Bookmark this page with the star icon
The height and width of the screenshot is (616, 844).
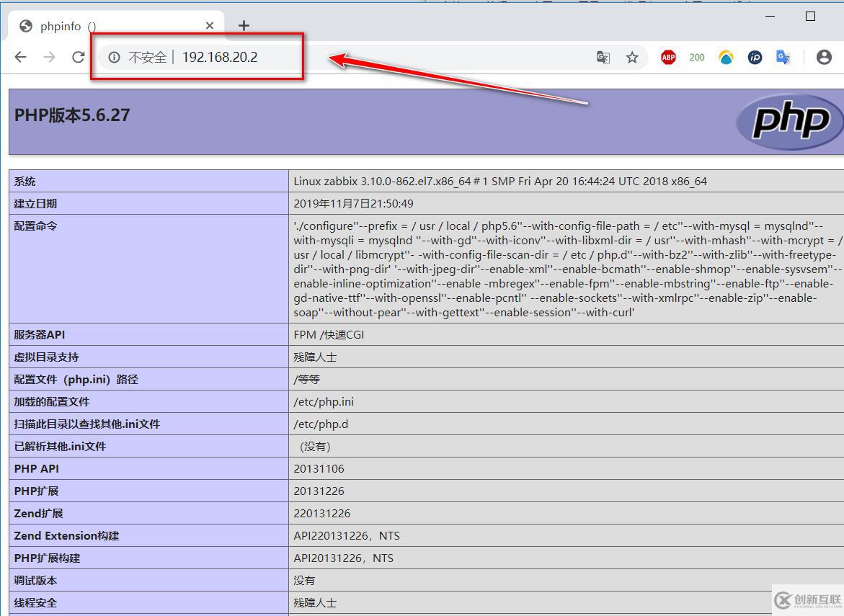coord(632,57)
